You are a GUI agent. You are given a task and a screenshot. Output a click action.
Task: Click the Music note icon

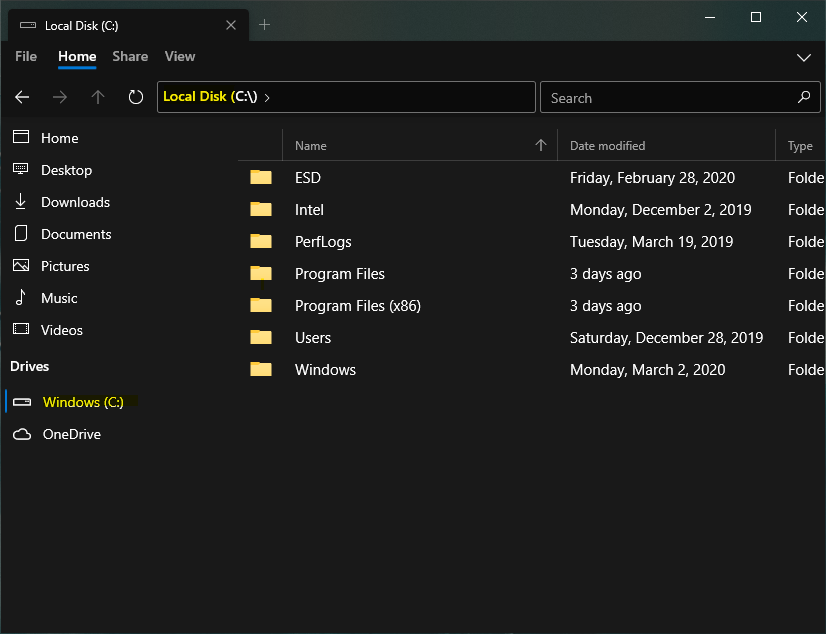(x=20, y=297)
